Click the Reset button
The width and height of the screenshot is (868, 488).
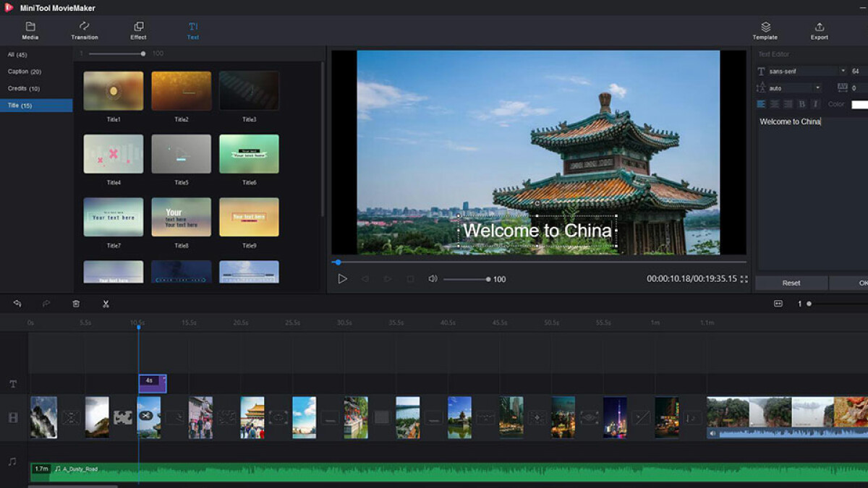click(791, 283)
